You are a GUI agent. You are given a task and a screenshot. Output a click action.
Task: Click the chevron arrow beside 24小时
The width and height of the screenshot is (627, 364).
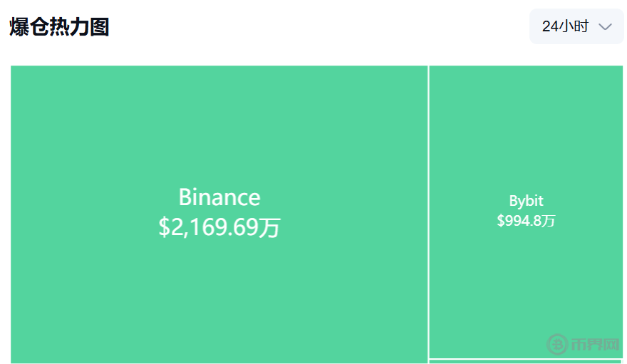click(x=606, y=27)
